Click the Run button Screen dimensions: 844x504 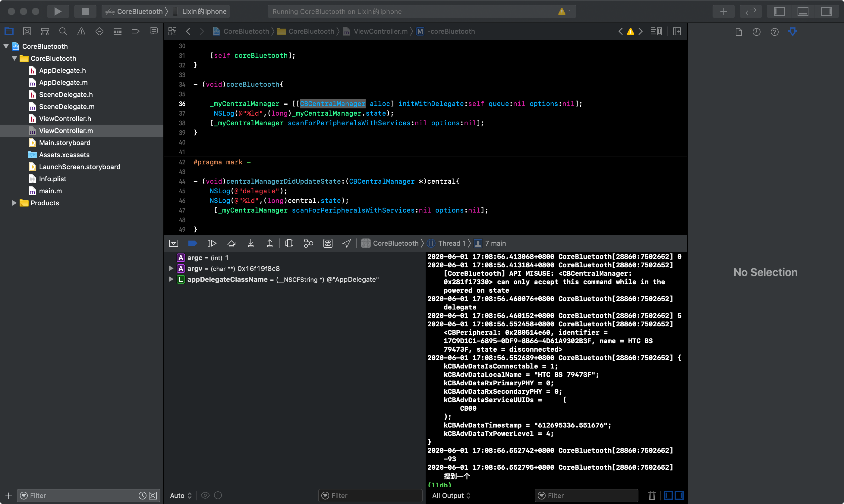pyautogui.click(x=58, y=11)
